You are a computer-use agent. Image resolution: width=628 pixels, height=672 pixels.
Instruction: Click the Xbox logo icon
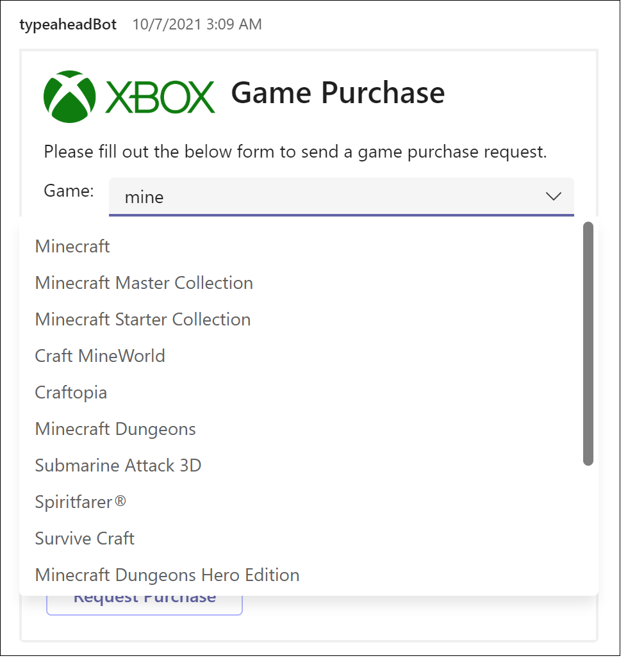pyautogui.click(x=69, y=97)
